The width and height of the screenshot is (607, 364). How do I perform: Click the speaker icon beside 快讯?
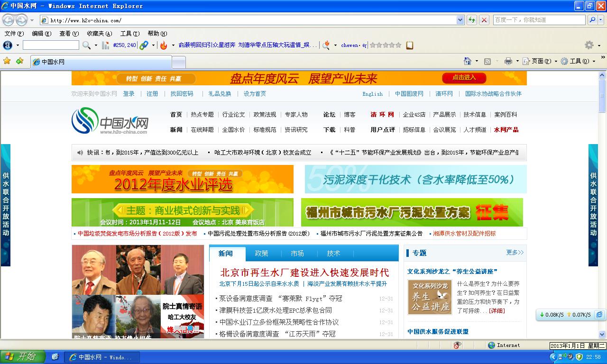point(80,153)
